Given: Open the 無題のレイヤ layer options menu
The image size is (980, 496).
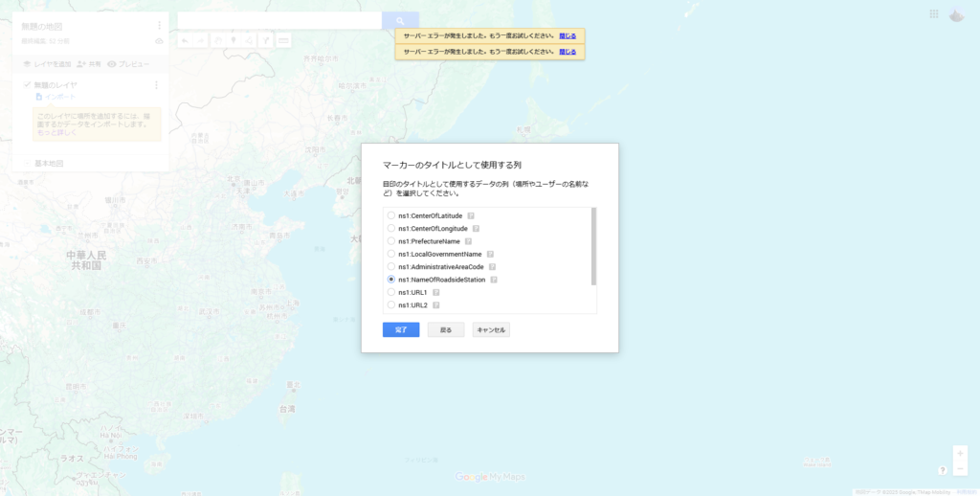Looking at the screenshot, I should 156,85.
